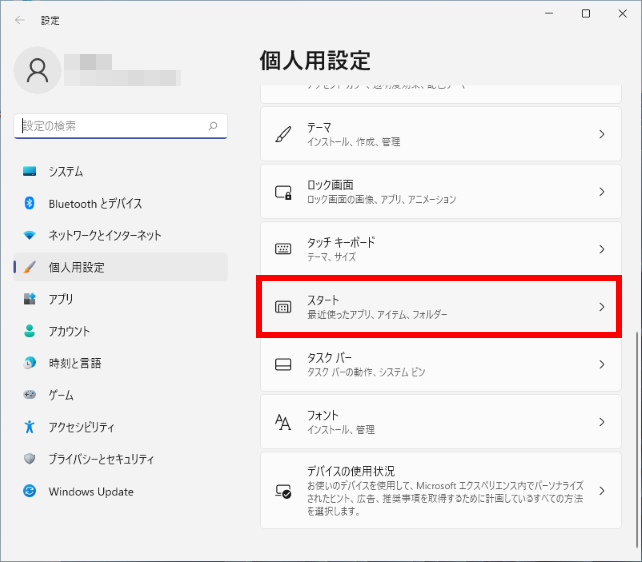Open アプリ settings category
The image size is (642, 562).
(x=121, y=299)
